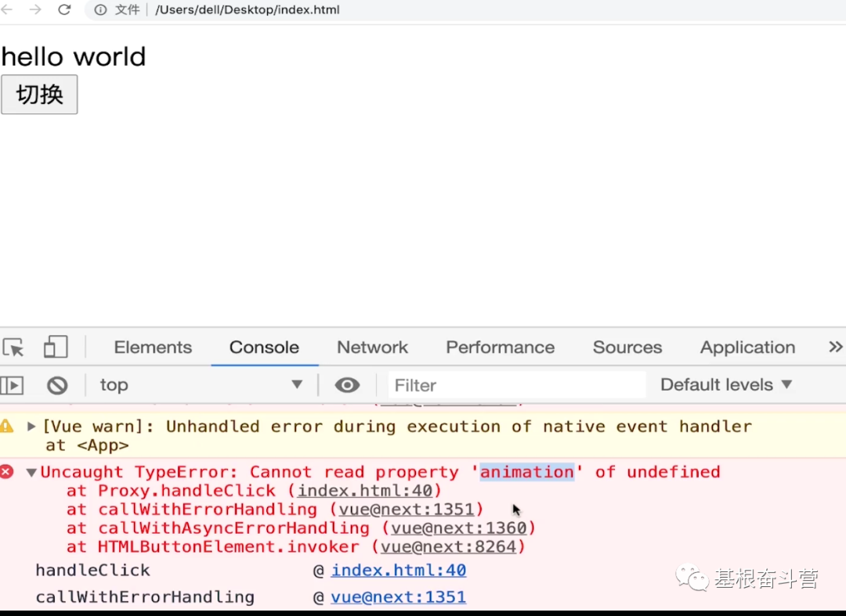The width and height of the screenshot is (846, 616).
Task: Switch to the Elements tab
Action: (153, 348)
